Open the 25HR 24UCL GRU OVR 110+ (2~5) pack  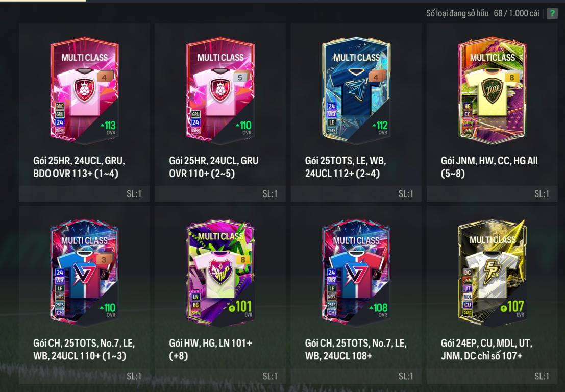[x=220, y=112]
